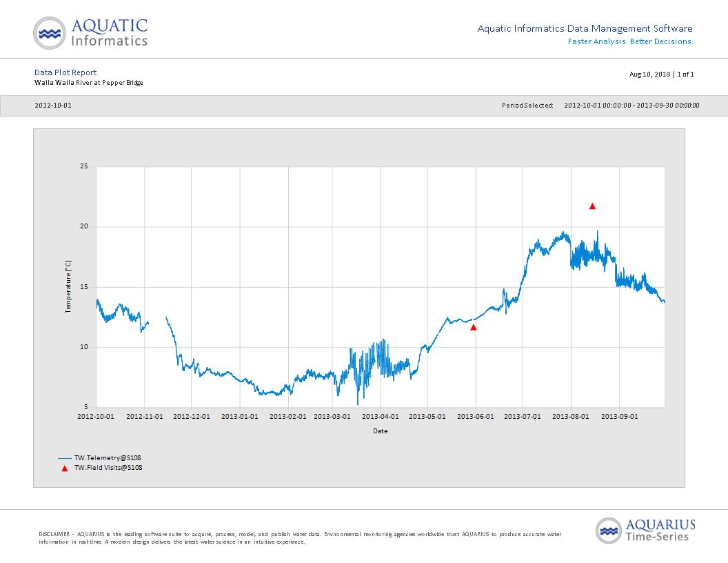Select the red triangle field visit in August 2013
This screenshot has height=563, width=728.
click(x=592, y=206)
